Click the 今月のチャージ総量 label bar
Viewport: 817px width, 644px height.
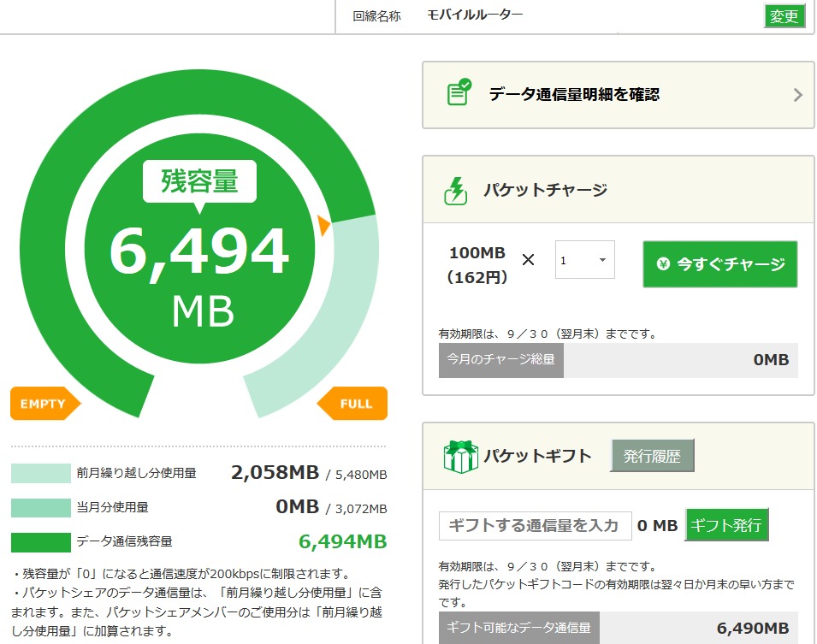(x=501, y=360)
